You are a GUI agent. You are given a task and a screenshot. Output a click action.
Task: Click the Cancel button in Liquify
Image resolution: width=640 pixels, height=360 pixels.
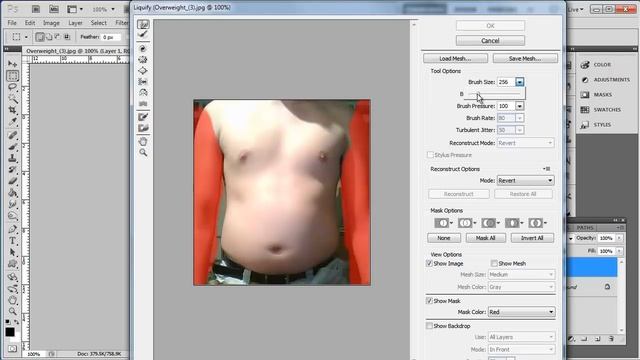(490, 41)
